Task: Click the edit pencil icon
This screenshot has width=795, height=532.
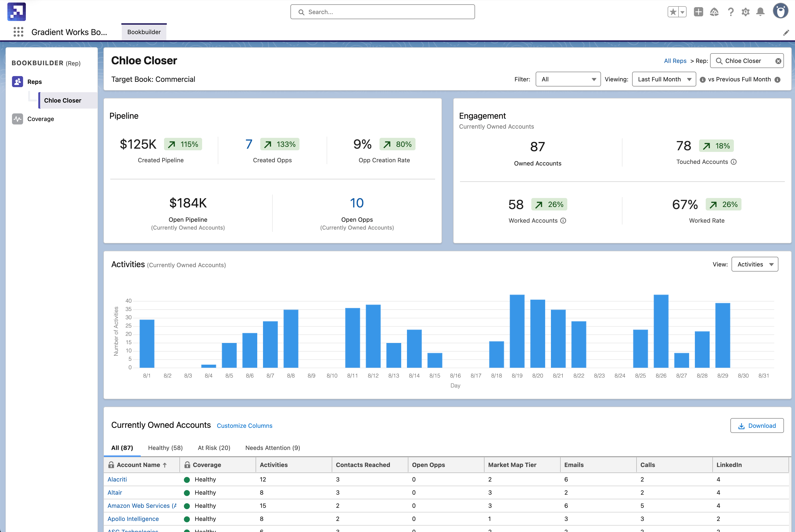Action: [x=786, y=33]
